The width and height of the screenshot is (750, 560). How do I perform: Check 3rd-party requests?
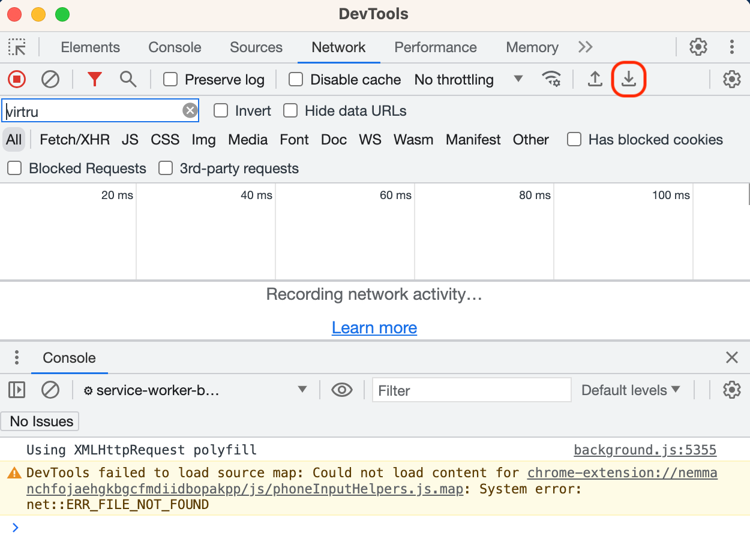166,168
